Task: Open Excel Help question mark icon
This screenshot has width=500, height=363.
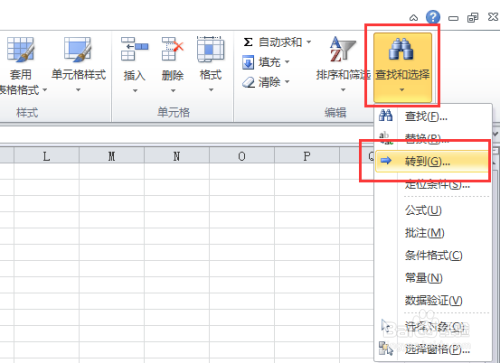Action: tap(433, 17)
